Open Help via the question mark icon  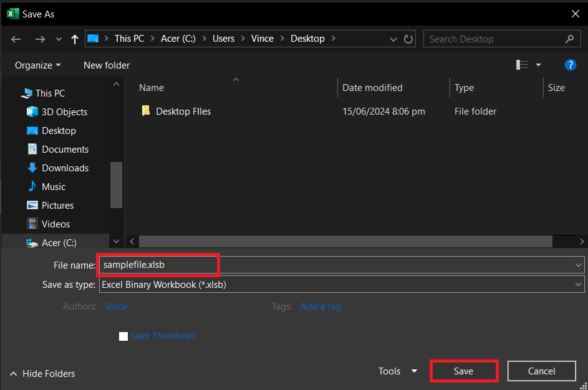click(571, 64)
